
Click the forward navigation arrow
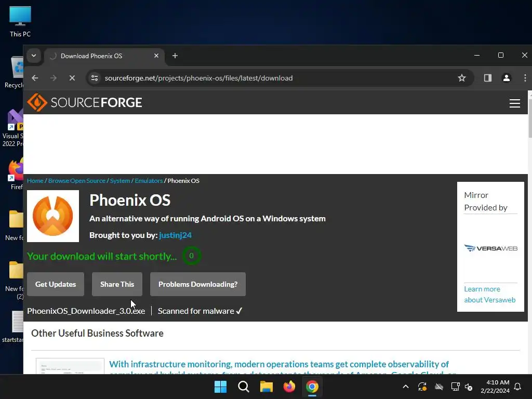(x=54, y=78)
